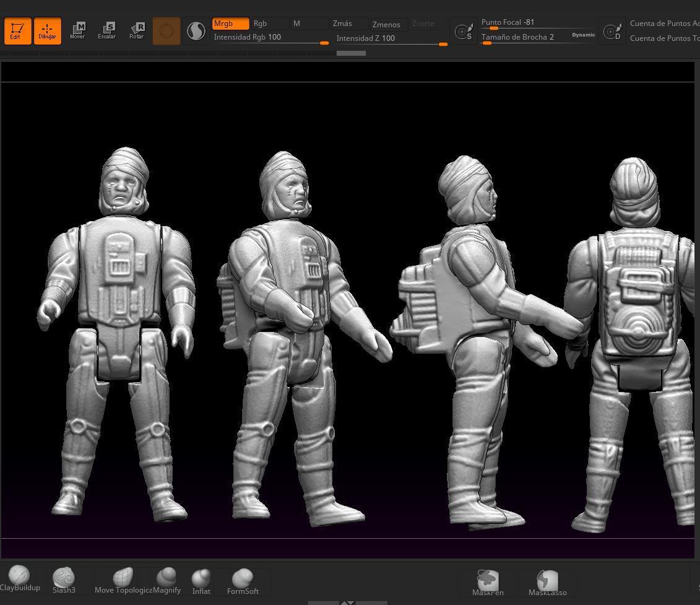Enable the Rgb painting mode
This screenshot has width=700, height=605.
coord(270,24)
